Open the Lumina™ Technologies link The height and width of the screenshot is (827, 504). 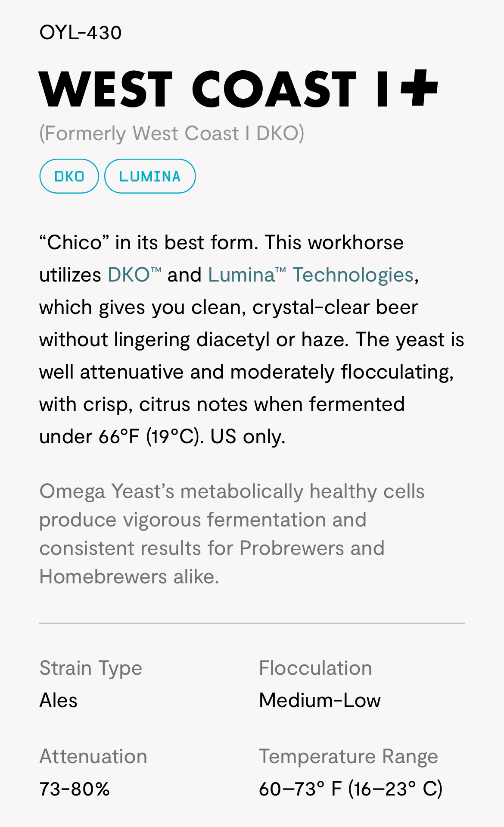(x=311, y=275)
